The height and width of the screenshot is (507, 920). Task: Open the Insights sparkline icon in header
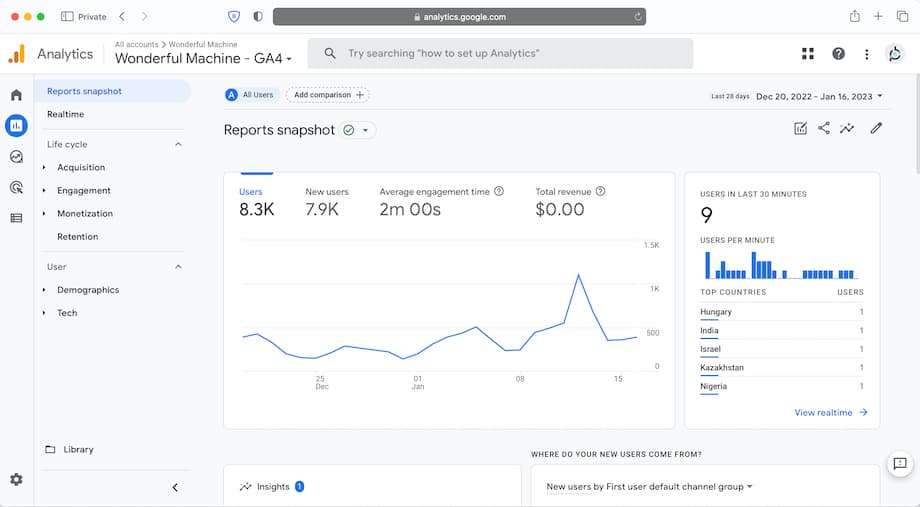click(847, 129)
